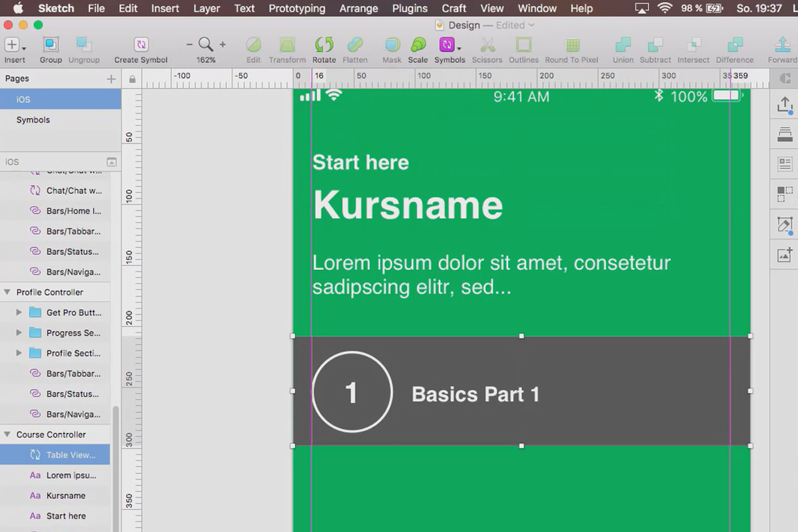Expand the Get Pro Button layer group

click(18, 313)
